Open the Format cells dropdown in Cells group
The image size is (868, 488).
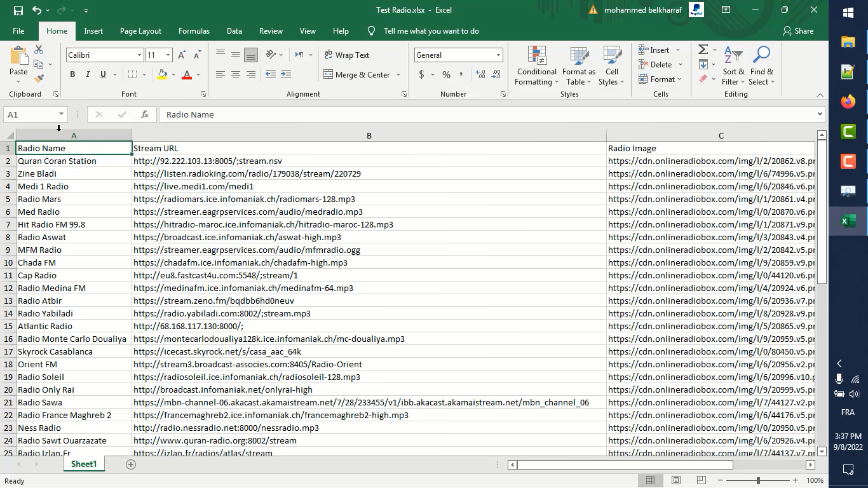coord(660,79)
